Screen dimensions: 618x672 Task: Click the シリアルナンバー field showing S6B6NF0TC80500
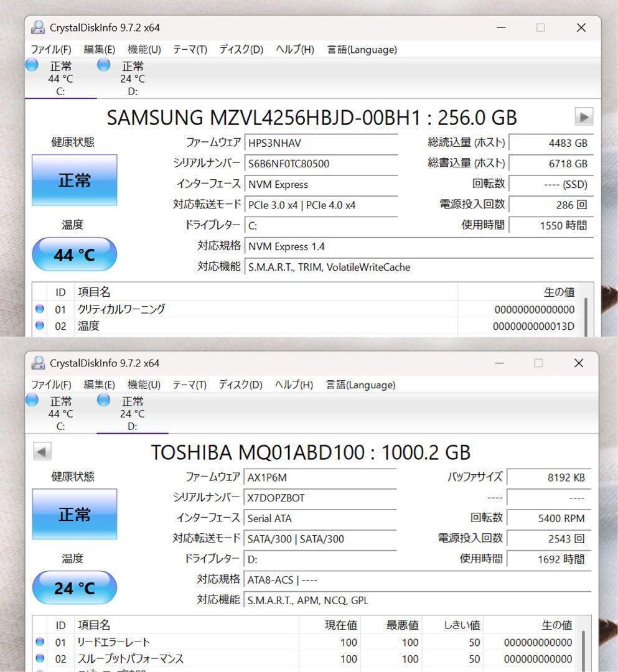(x=322, y=164)
